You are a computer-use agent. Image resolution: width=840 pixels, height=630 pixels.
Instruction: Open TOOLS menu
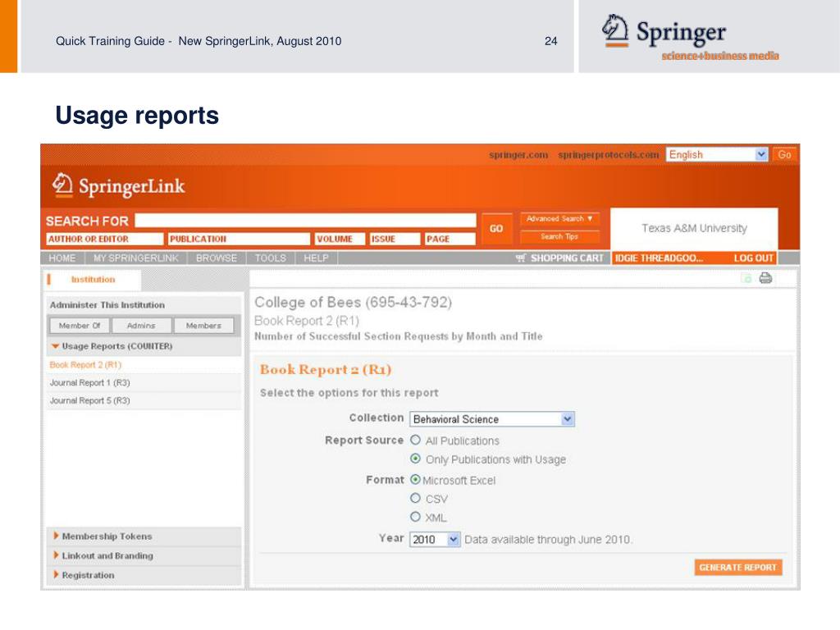(x=271, y=258)
